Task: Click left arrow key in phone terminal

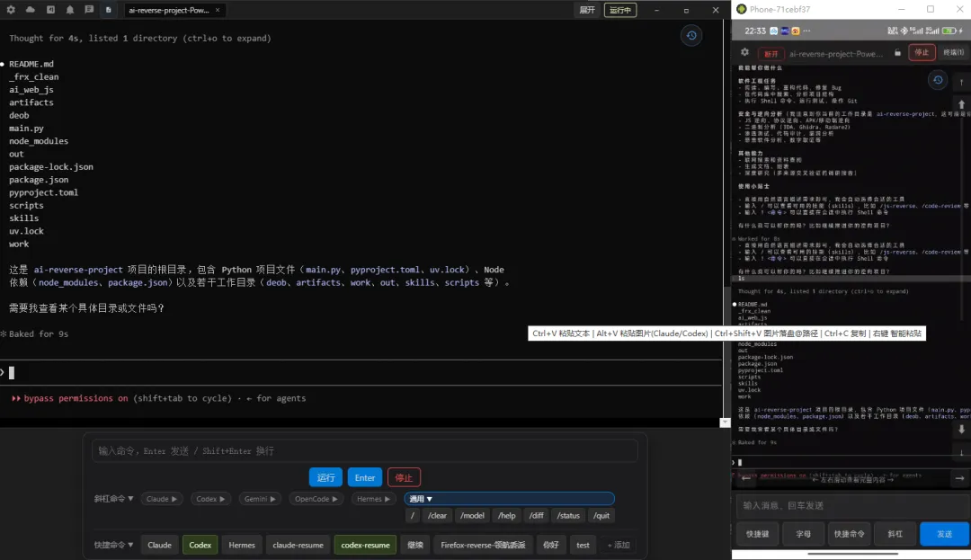Action: (746, 478)
